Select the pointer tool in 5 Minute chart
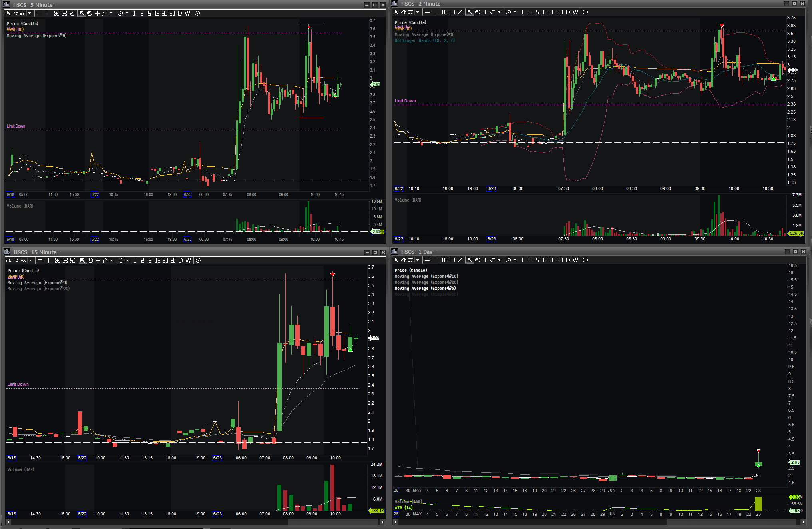This screenshot has width=812, height=529. [x=82, y=13]
